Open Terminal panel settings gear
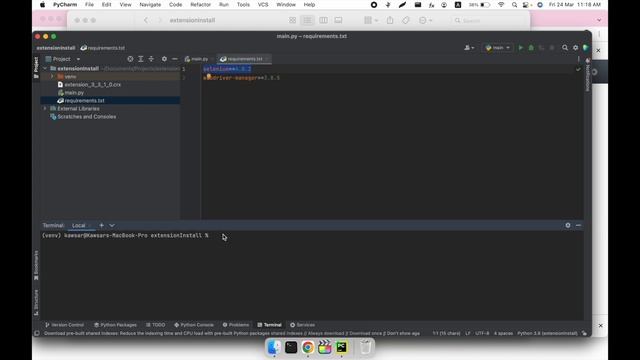The width and height of the screenshot is (640, 360). (x=568, y=225)
